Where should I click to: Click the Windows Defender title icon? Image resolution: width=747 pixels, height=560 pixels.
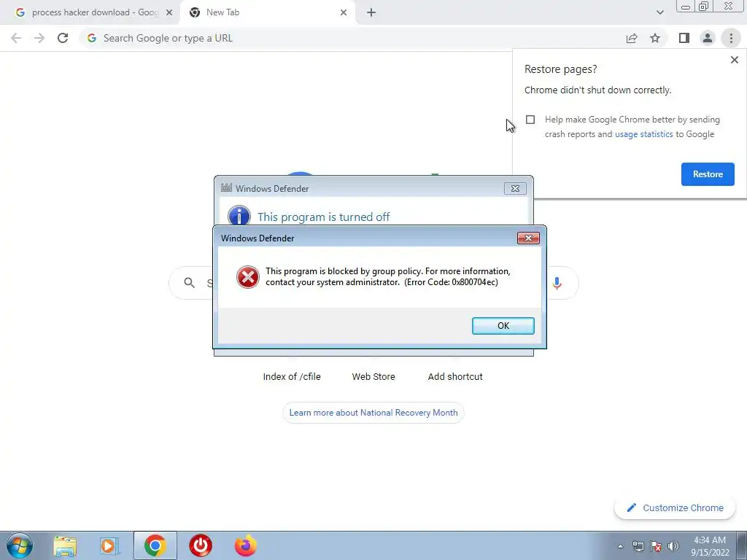pos(226,187)
